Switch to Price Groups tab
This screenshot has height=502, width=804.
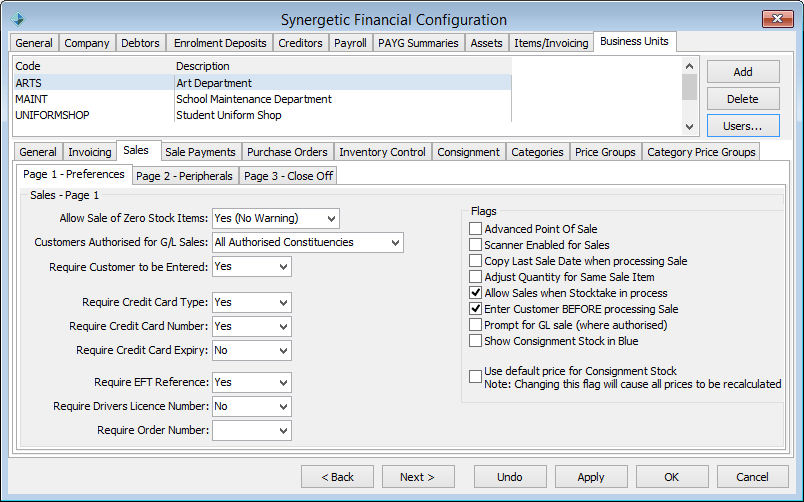[x=605, y=152]
